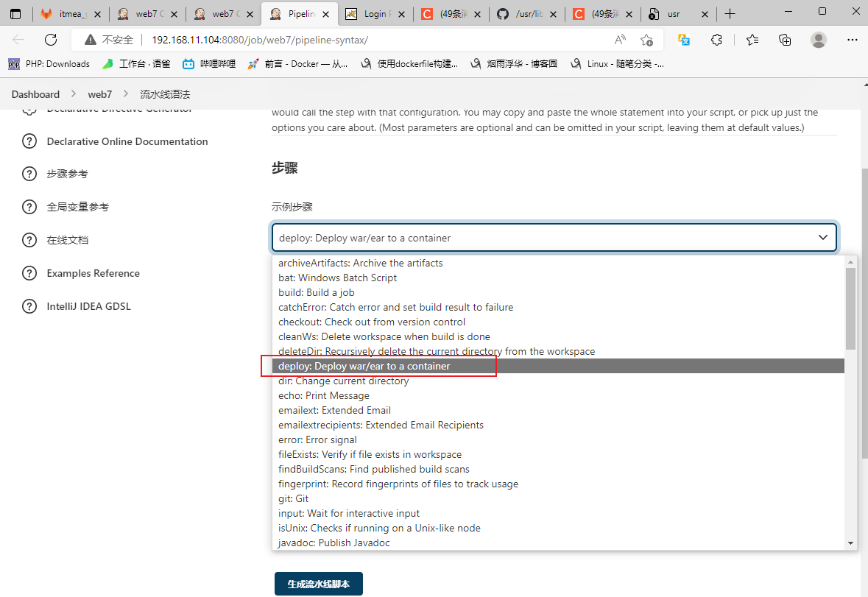The image size is (868, 597).
Task: Open Declarative Online Documentation link
Action: point(127,141)
